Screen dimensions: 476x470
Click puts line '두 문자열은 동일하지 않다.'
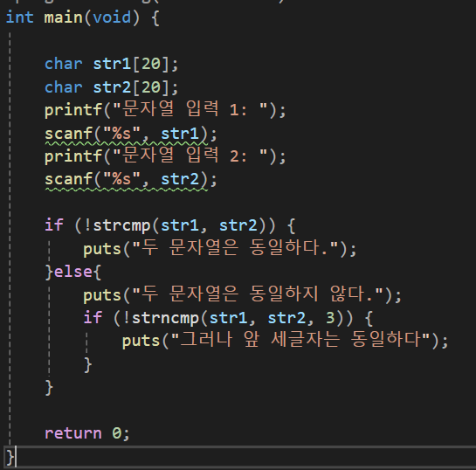pyautogui.click(x=243, y=294)
